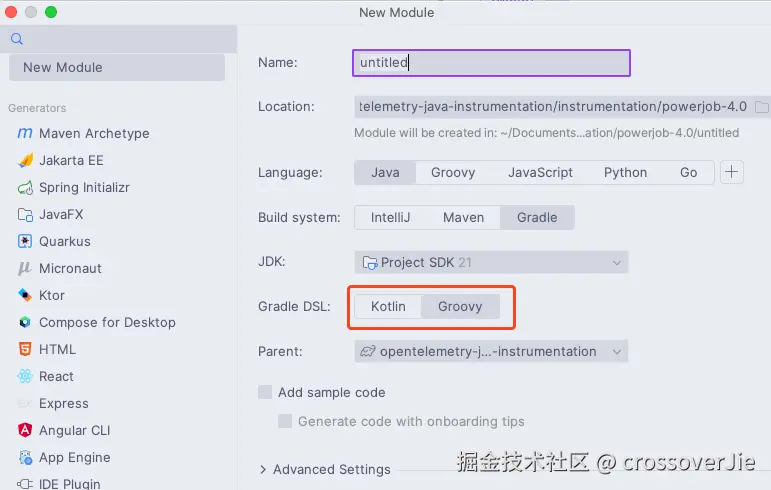The height and width of the screenshot is (490, 771).
Task: Choose the Ktor generator label
Action: coord(52,295)
